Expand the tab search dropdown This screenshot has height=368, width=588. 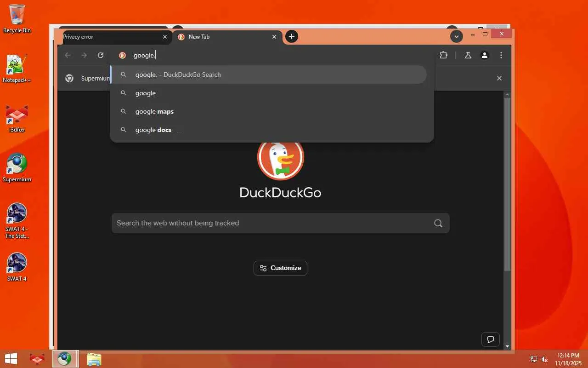(x=456, y=36)
